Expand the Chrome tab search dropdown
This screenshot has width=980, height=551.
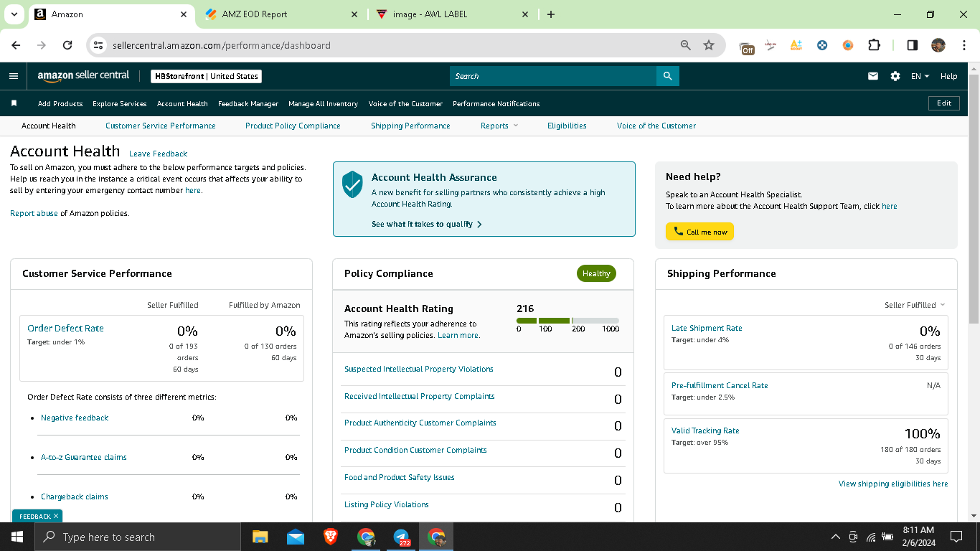(14, 14)
